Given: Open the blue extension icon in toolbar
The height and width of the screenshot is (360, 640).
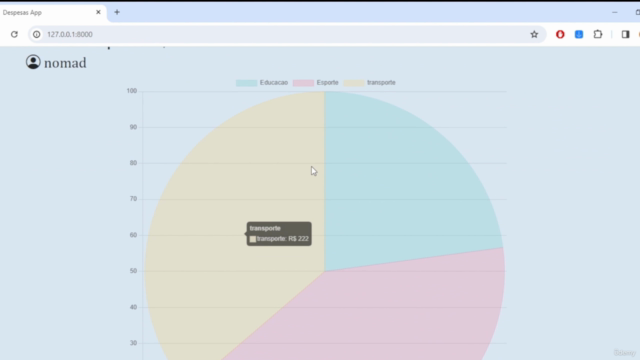Looking at the screenshot, I should 579,34.
